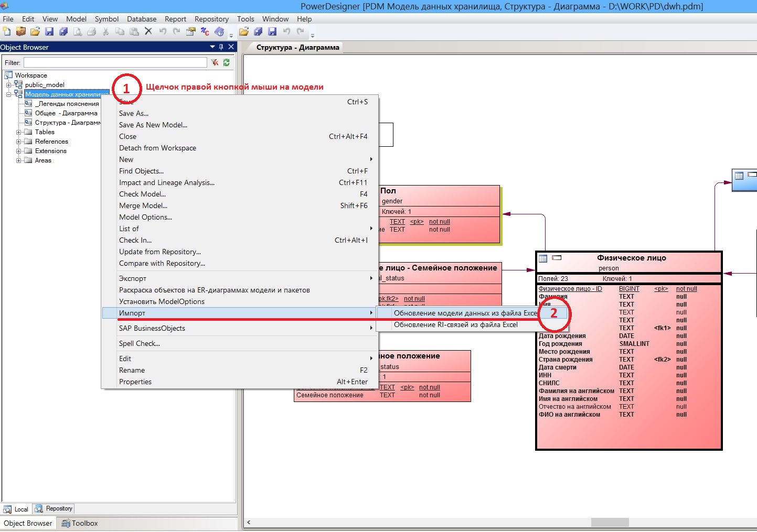Viewport: 757px width, 532px height.
Task: Expand the References folder
Action: (19, 142)
